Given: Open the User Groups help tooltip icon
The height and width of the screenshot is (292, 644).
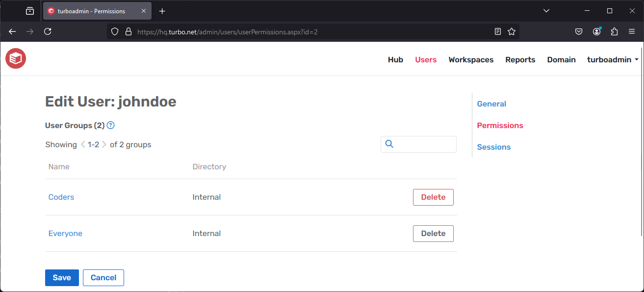Looking at the screenshot, I should click(x=110, y=125).
